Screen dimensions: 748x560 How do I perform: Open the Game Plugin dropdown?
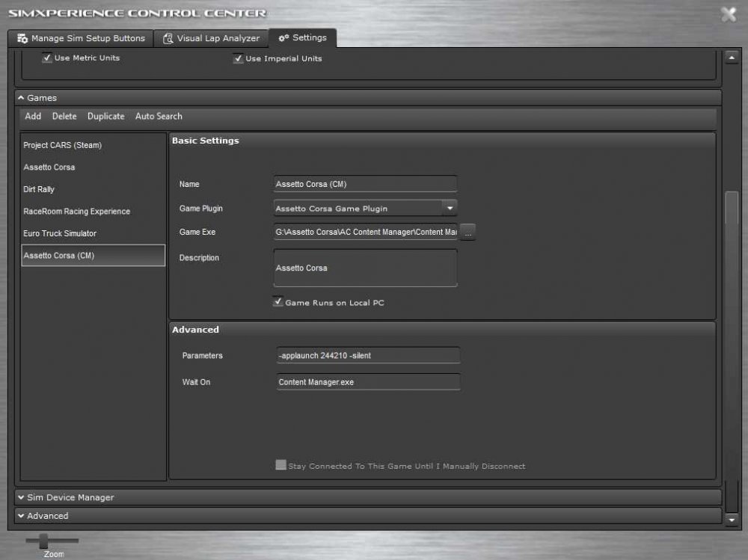[x=366, y=209]
